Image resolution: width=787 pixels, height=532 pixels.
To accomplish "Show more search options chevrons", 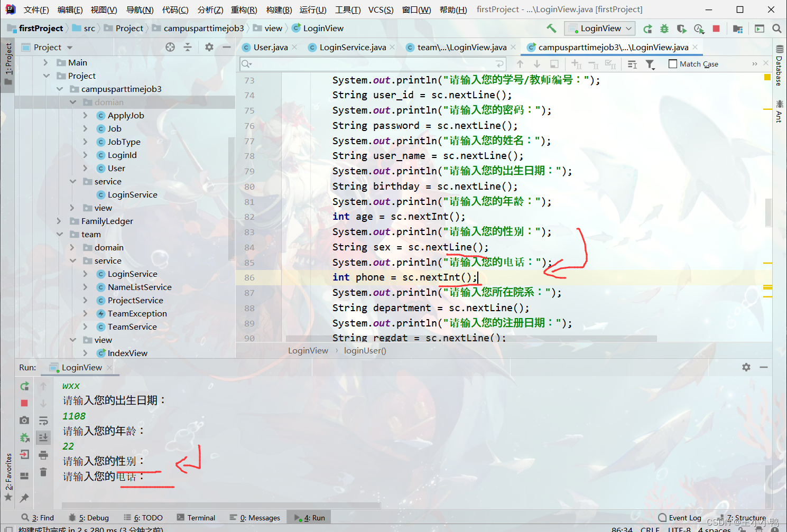I will point(754,64).
